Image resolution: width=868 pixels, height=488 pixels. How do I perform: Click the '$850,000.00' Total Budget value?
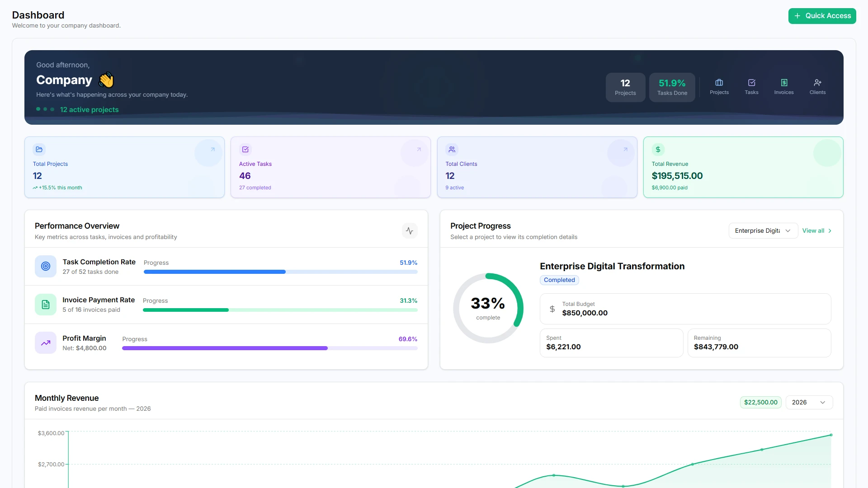pyautogui.click(x=585, y=313)
